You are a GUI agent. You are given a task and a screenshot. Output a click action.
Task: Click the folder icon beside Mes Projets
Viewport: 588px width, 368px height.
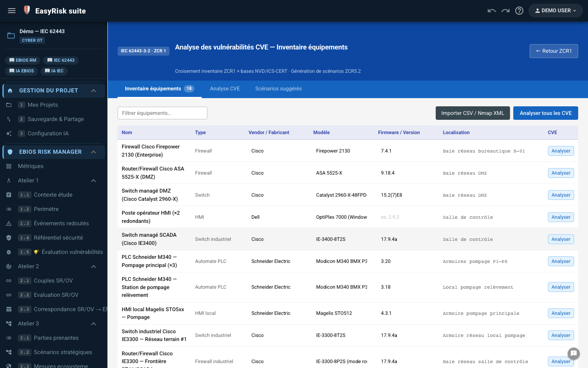9,105
